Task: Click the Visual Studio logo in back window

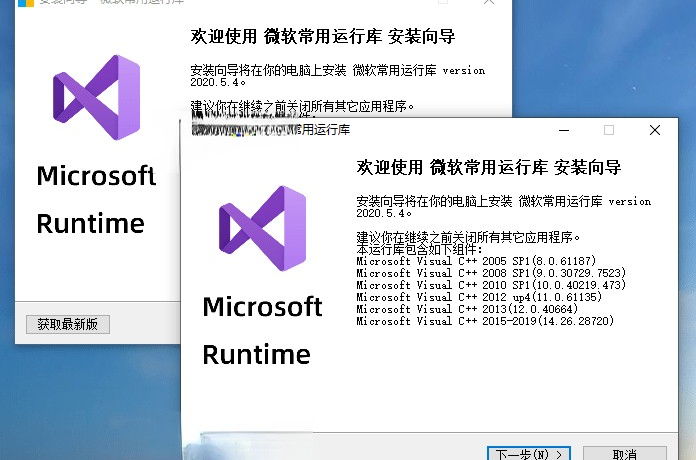Action: pos(97,97)
